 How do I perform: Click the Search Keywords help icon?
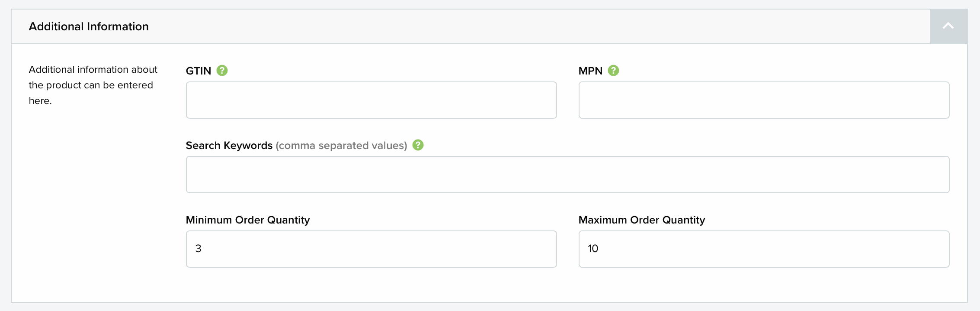click(418, 145)
